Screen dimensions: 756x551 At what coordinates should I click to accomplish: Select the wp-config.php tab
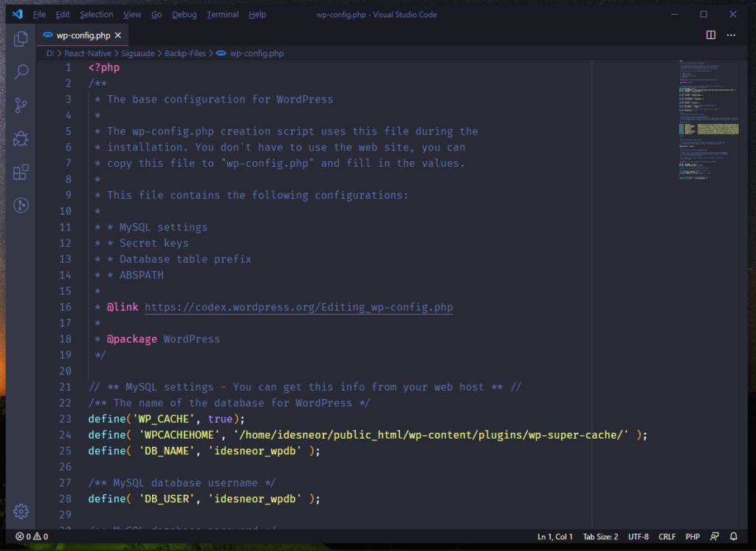tap(83, 35)
